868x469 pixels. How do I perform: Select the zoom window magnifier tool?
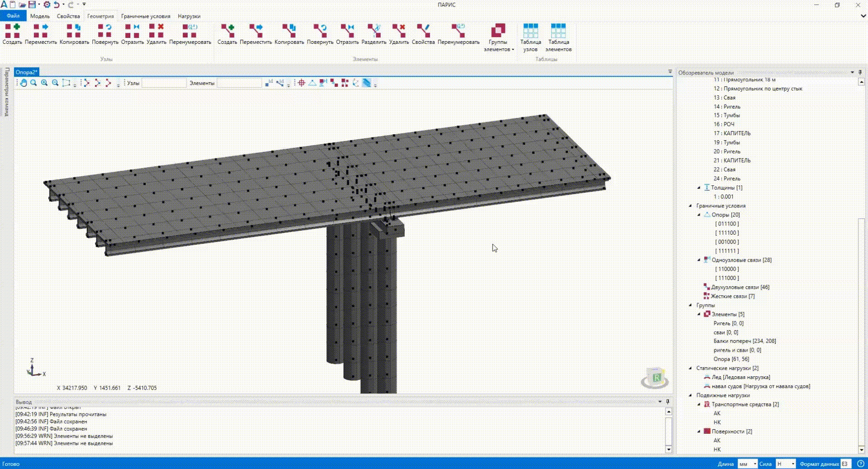pyautogui.click(x=33, y=83)
